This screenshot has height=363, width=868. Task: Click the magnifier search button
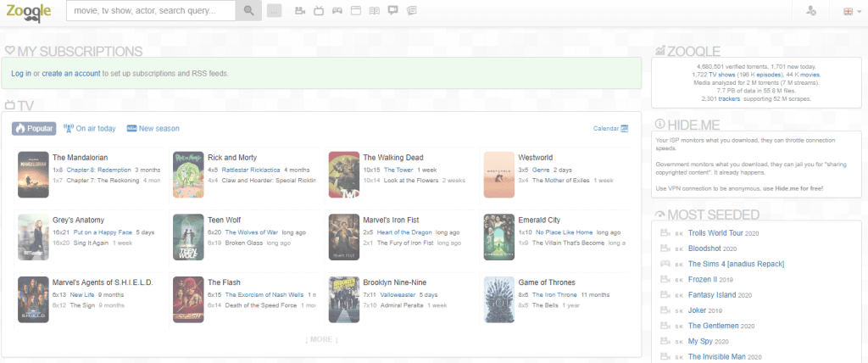point(248,10)
